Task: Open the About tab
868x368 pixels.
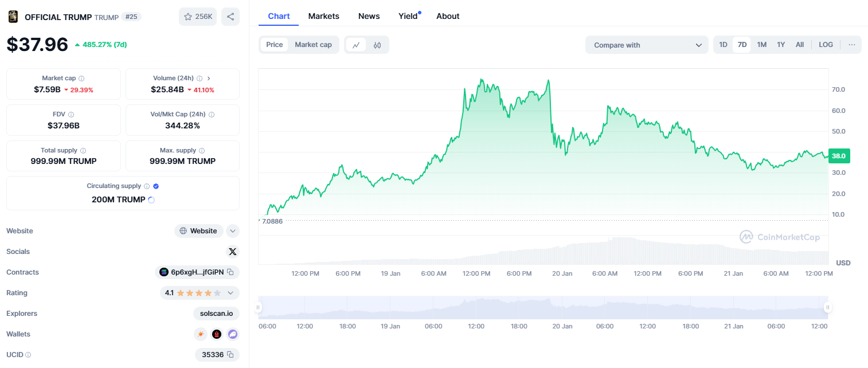Action: tap(448, 16)
